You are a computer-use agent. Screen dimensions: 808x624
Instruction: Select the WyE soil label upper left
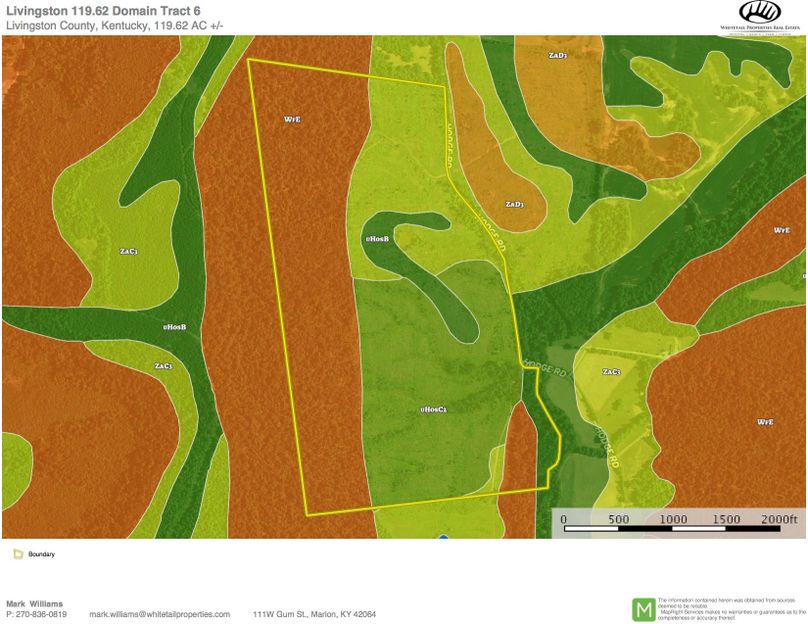[291, 119]
